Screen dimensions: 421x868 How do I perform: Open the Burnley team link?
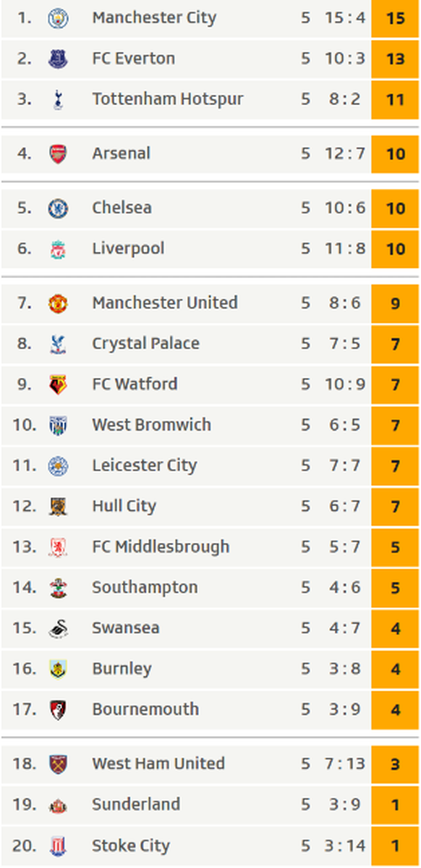(x=122, y=669)
